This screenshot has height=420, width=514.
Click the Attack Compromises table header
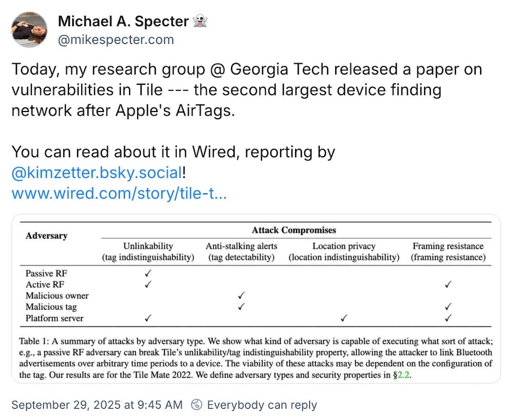pos(294,230)
